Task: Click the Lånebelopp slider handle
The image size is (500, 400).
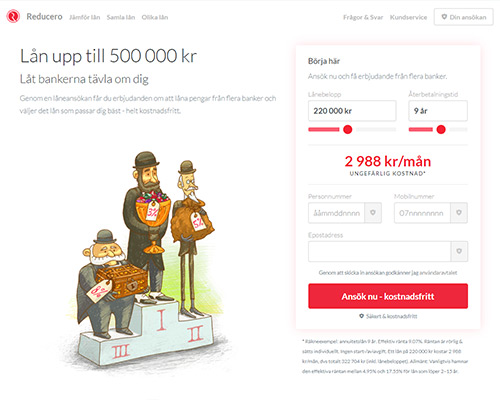Action: point(348,130)
